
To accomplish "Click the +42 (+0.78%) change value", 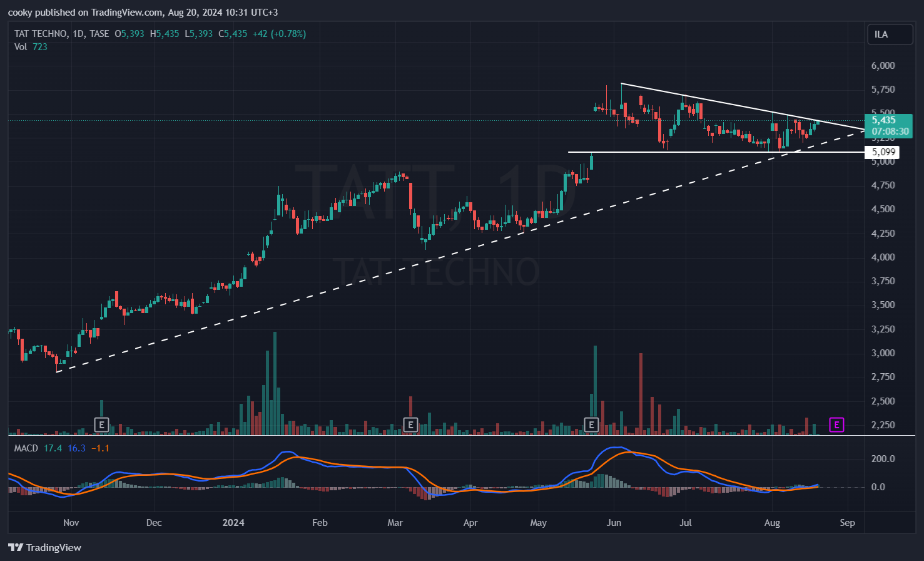I will pos(279,34).
